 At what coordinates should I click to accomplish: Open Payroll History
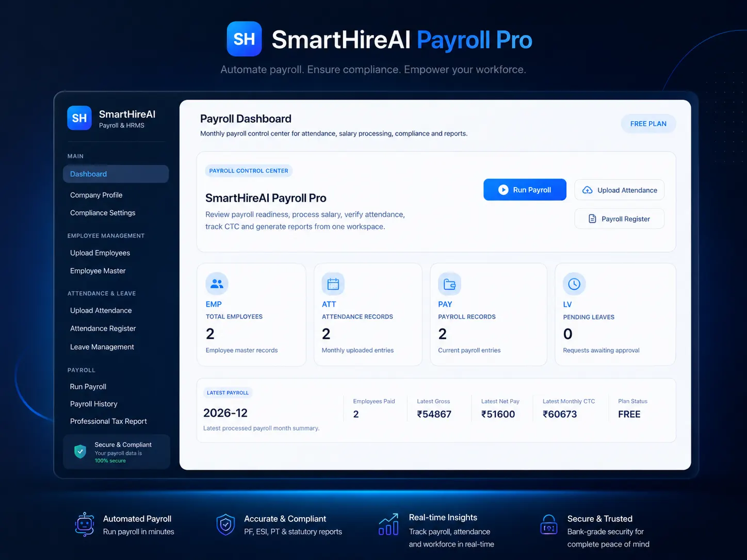(x=94, y=404)
